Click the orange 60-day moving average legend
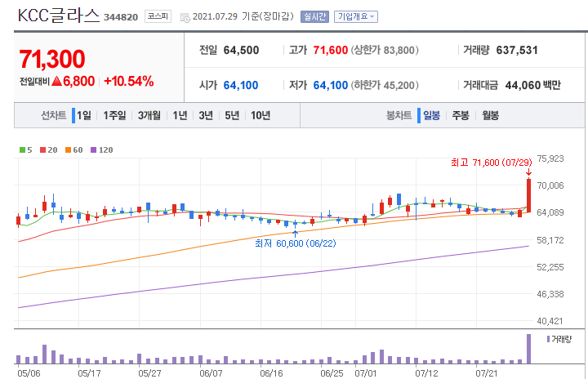 73,150
